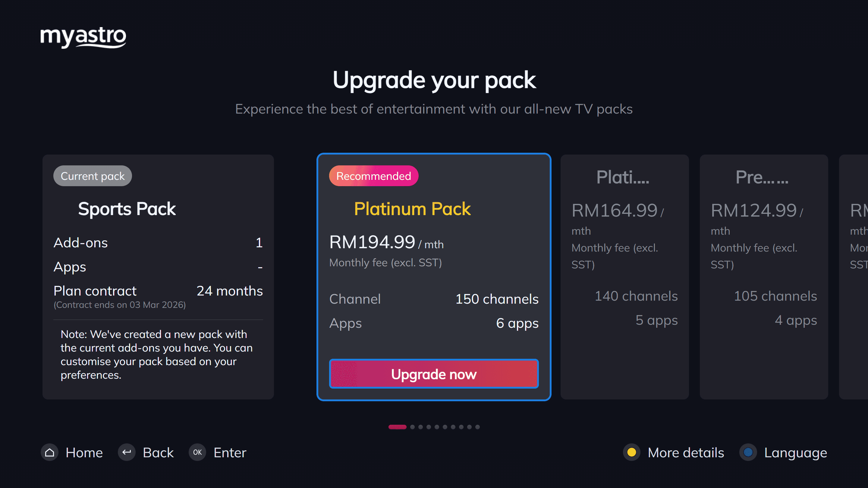This screenshot has height=488, width=868.
Task: Jump to fifth carousel page dot
Action: (437, 427)
